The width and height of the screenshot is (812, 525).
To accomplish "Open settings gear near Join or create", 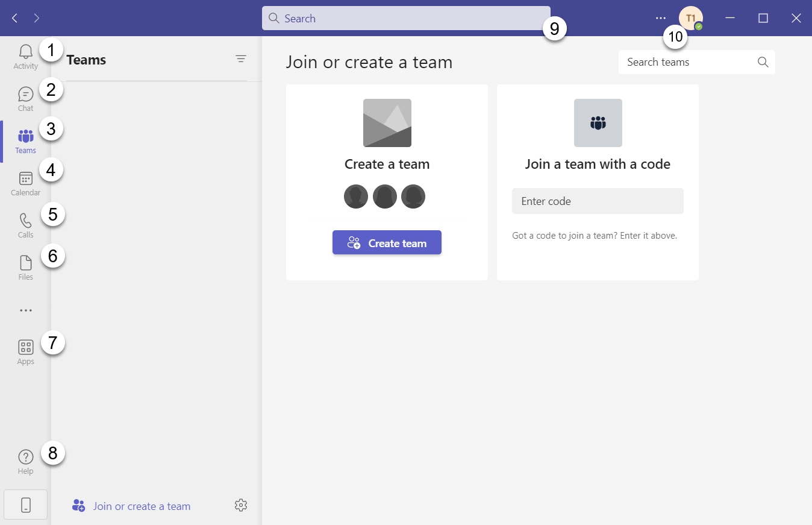I will pyautogui.click(x=241, y=506).
